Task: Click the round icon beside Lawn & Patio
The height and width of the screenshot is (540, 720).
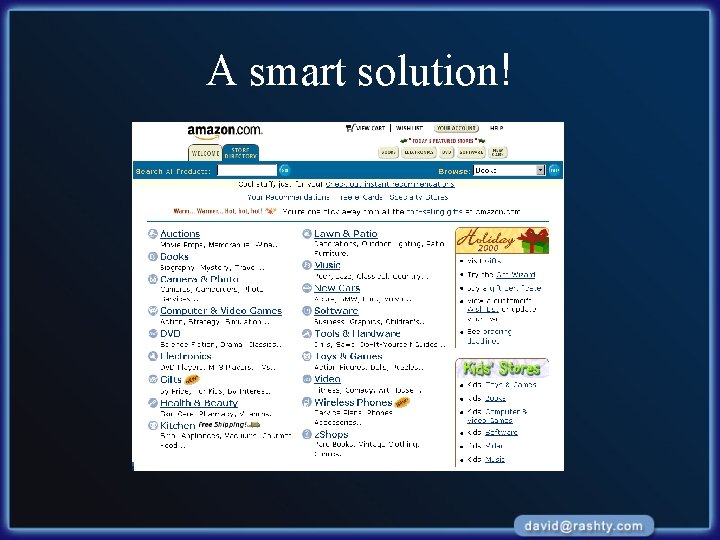Action: 307,234
